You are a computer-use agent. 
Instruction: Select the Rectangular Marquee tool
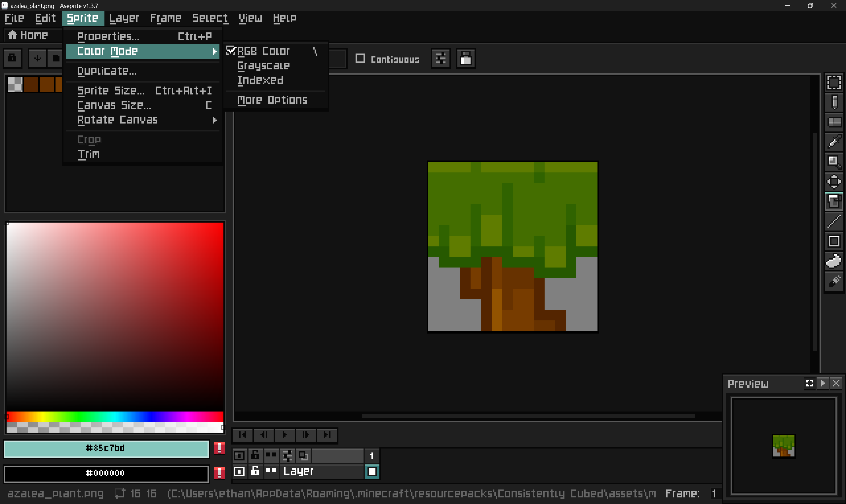click(834, 83)
